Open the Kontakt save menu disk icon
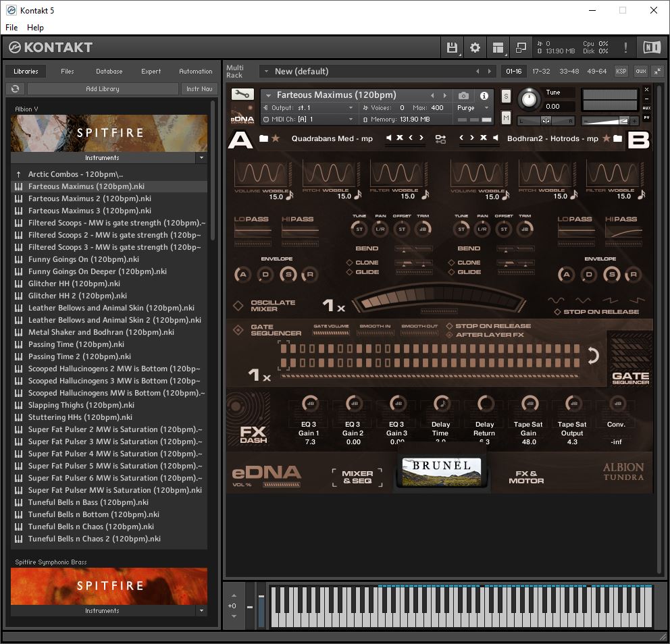 tap(452, 47)
